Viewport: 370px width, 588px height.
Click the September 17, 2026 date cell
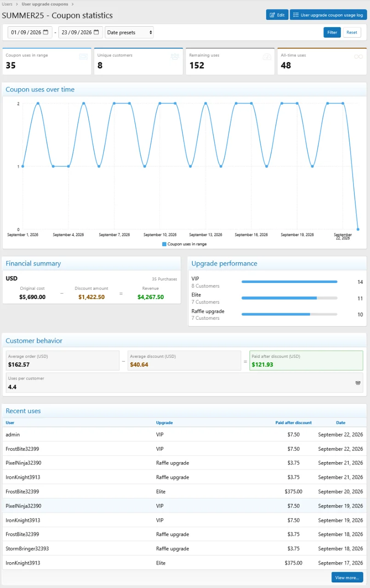point(341,563)
